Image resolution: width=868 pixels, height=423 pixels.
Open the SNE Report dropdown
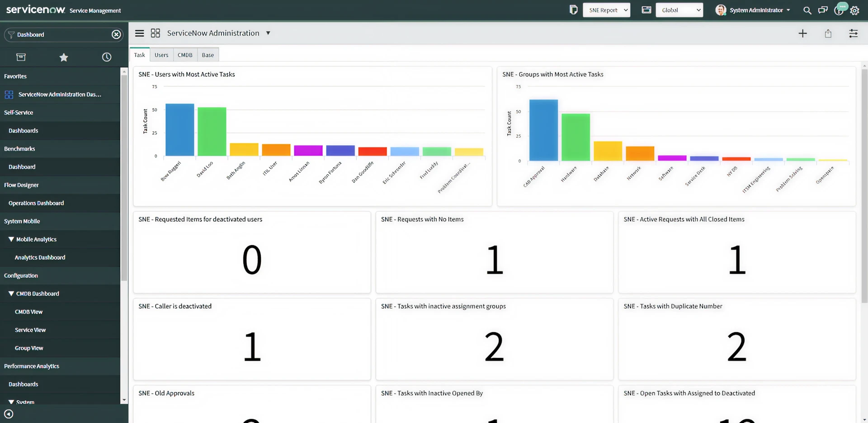tap(606, 10)
